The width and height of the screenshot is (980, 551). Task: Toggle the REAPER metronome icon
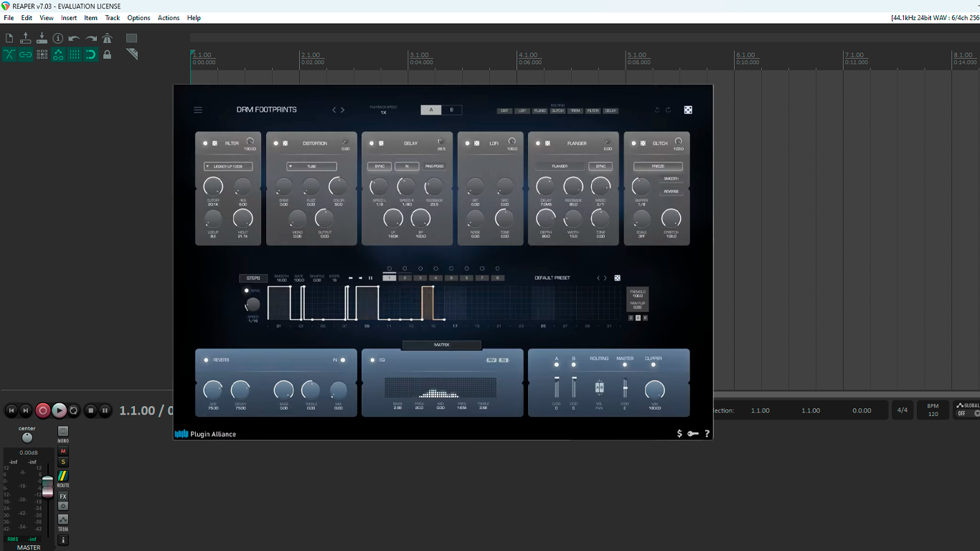point(108,38)
